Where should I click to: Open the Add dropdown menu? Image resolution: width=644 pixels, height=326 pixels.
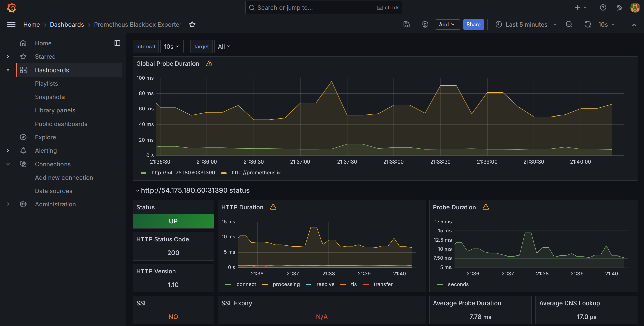(447, 25)
